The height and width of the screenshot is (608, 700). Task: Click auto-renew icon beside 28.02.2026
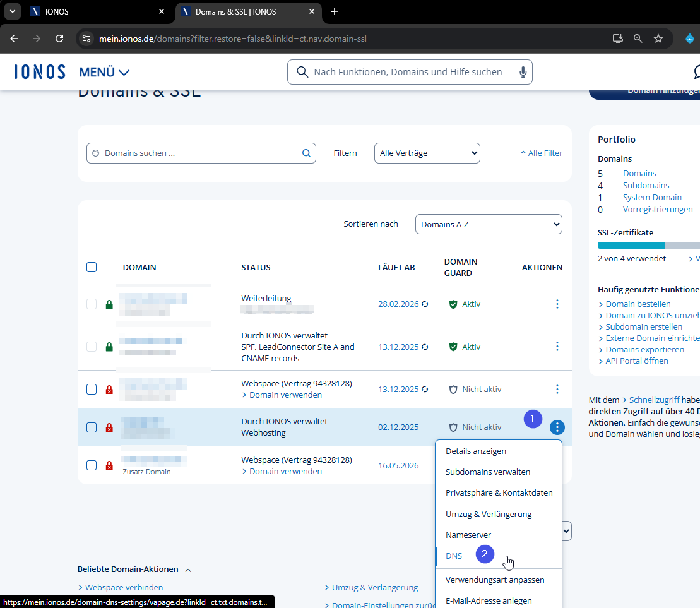(425, 304)
